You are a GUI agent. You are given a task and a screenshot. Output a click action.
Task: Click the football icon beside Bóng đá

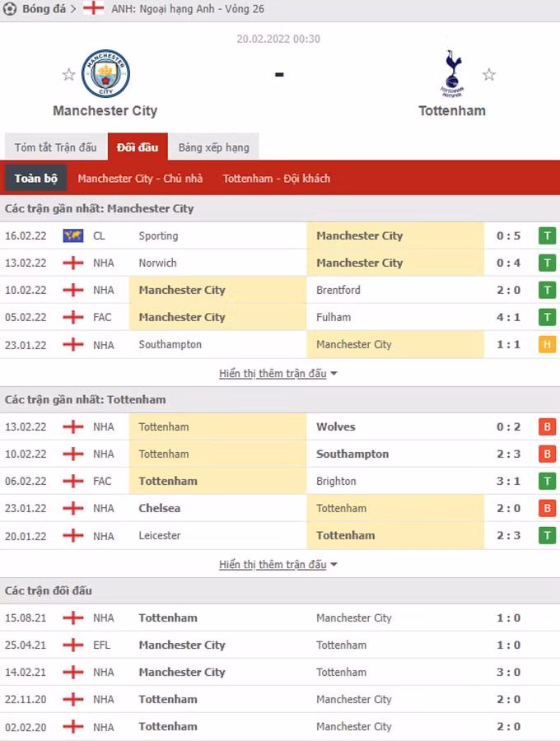[x=9, y=8]
